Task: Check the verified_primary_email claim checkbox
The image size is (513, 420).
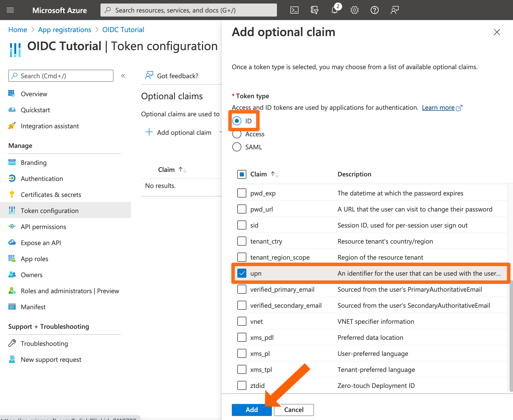Action: pos(242,289)
